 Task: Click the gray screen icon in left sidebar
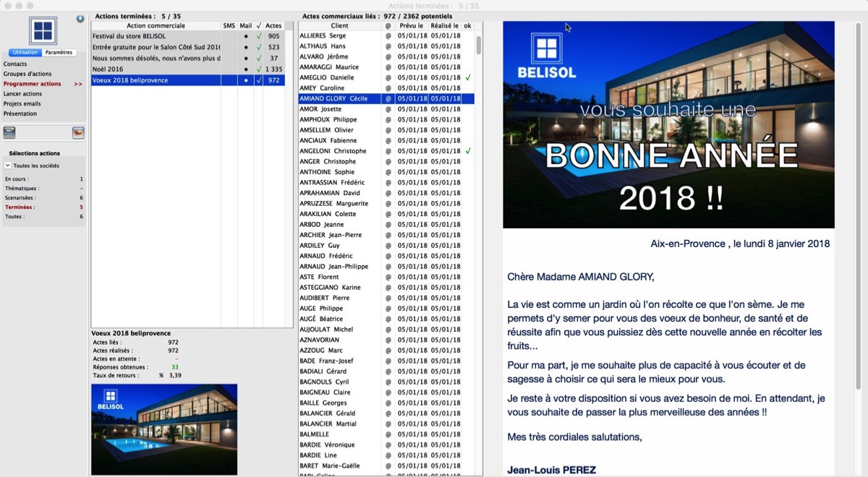pos(9,132)
